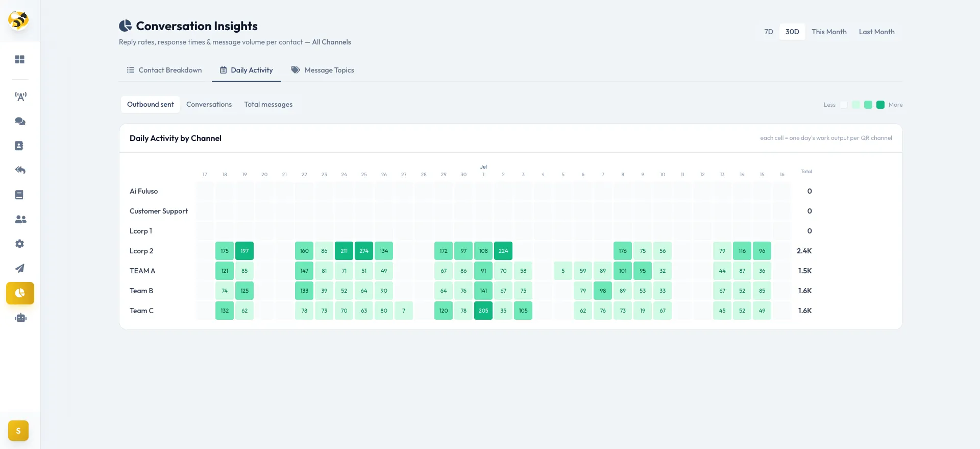Click the broadcast antenna sidebar icon

point(20,97)
